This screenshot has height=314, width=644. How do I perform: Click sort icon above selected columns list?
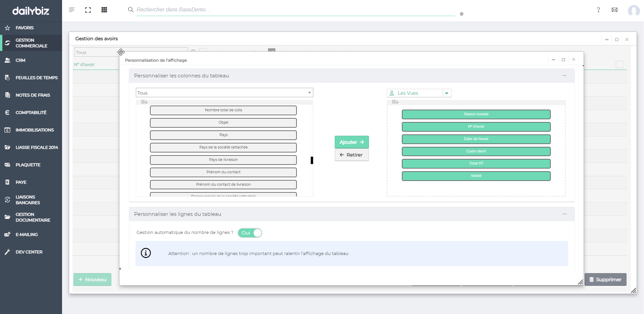pos(395,102)
